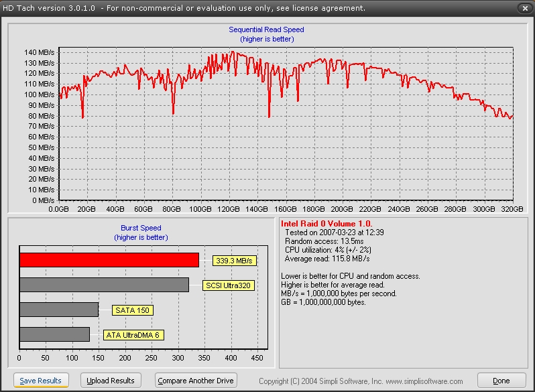This screenshot has height=392, width=535.
Task: Select the red burst speed bar
Action: tap(109, 260)
